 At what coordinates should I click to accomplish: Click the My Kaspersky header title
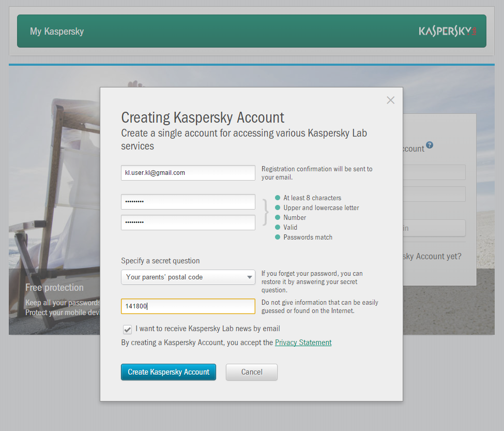(57, 31)
